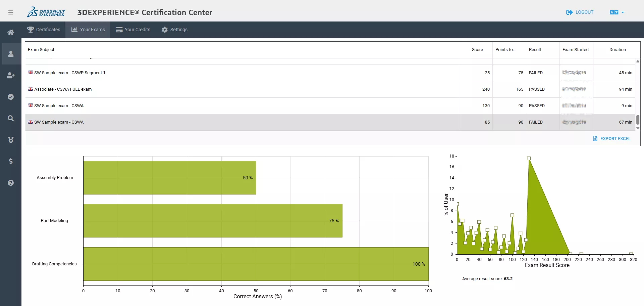Screen dimensions: 644x306
Task: Click the EXPORT EXCEL button
Action: [611, 138]
